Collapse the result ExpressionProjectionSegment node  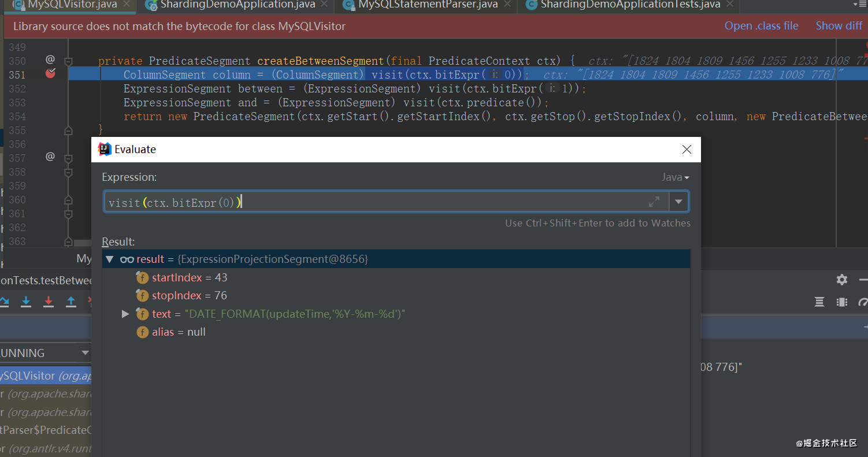[110, 259]
